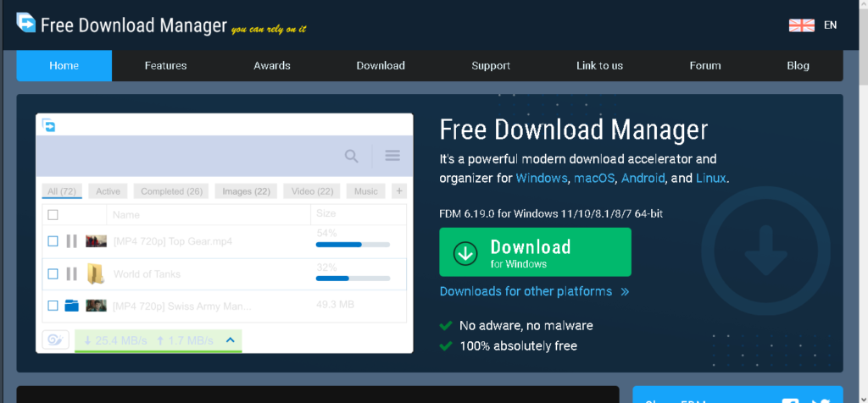868x403 pixels.
Task: Click the FDM 6.19.0 version text
Action: pyautogui.click(x=551, y=213)
